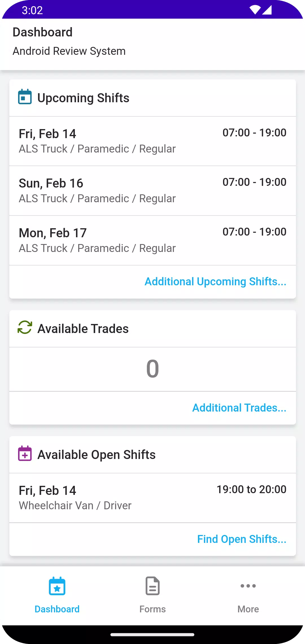Open Additional Trades link
Screen dimensions: 305x644
(x=239, y=408)
